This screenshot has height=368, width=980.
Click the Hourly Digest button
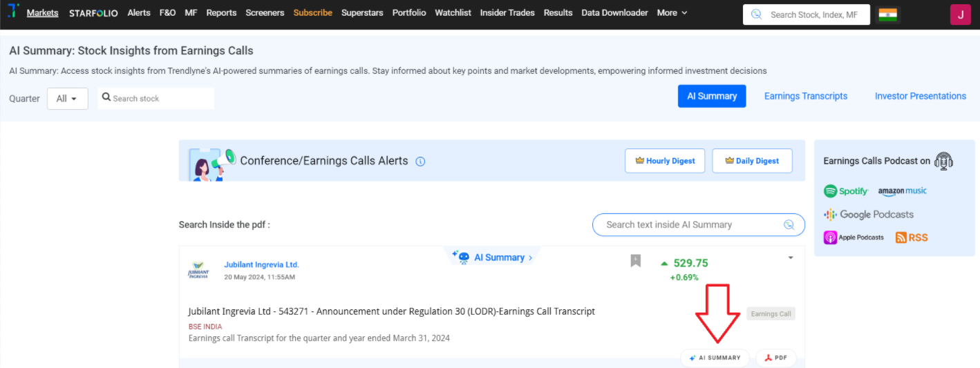665,161
